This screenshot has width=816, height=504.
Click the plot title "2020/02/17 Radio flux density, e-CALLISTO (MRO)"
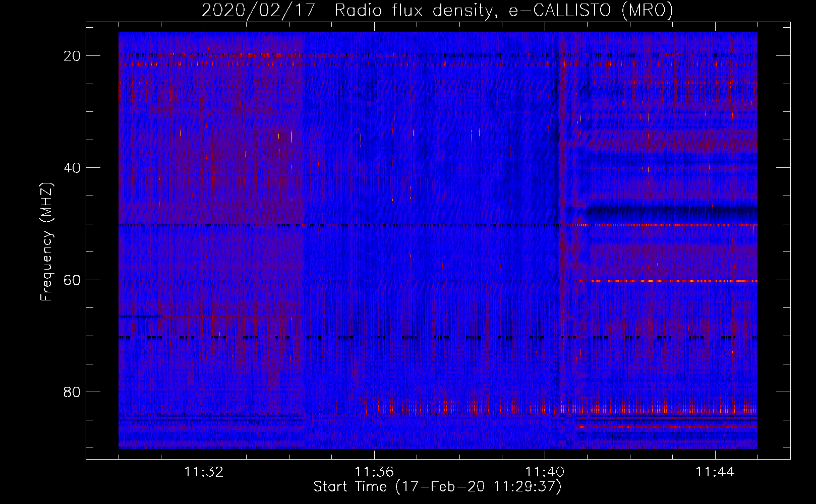click(437, 10)
